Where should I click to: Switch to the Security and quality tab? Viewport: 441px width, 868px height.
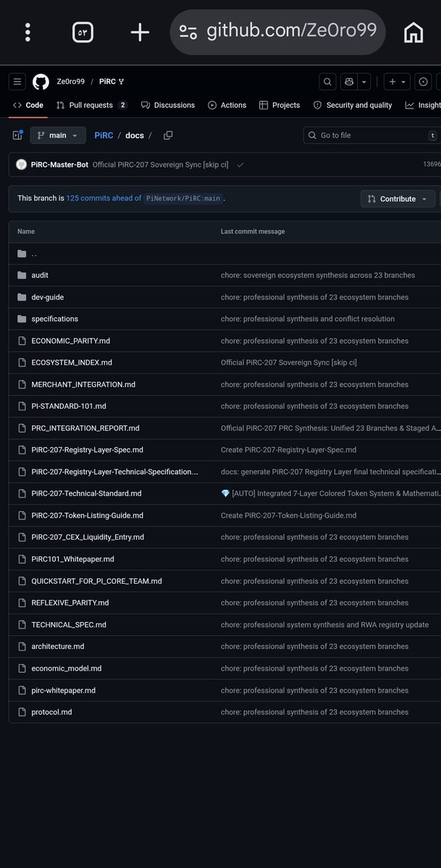353,105
